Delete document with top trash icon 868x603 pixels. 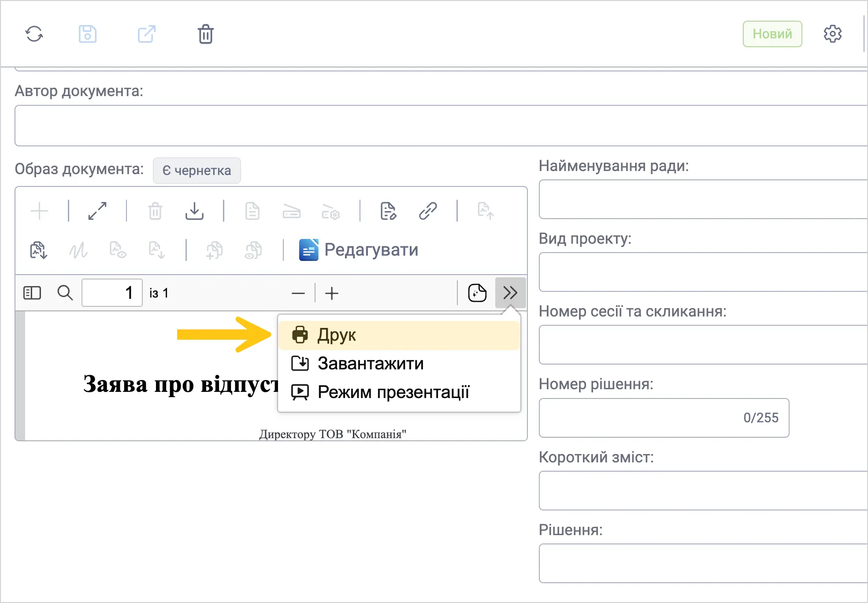206,34
